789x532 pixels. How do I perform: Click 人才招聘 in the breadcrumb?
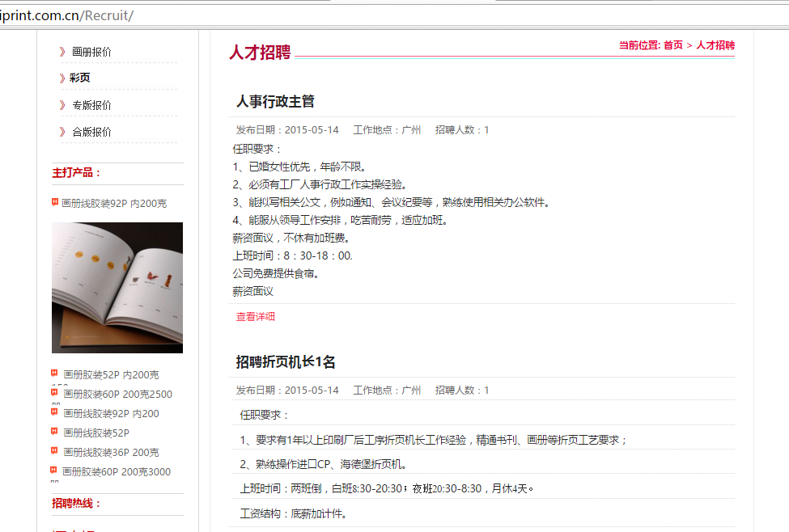coord(715,45)
